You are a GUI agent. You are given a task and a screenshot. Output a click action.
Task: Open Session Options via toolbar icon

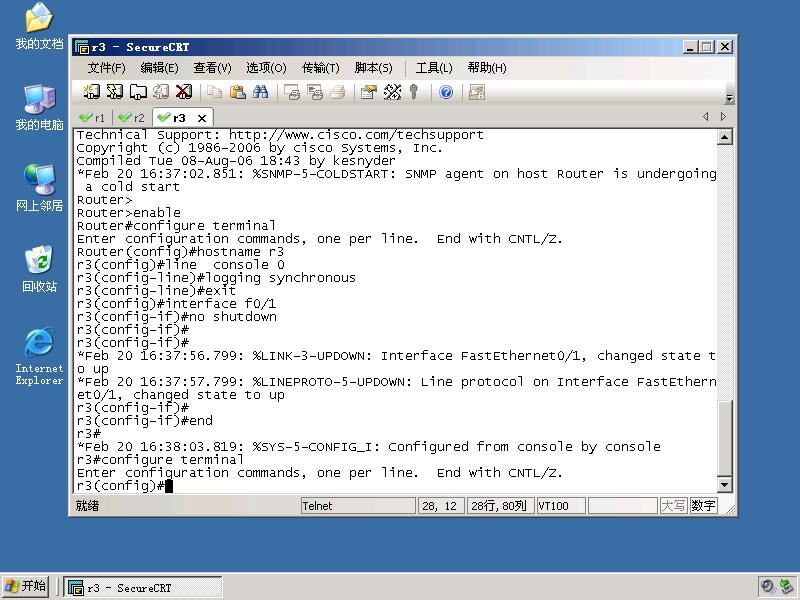[368, 92]
